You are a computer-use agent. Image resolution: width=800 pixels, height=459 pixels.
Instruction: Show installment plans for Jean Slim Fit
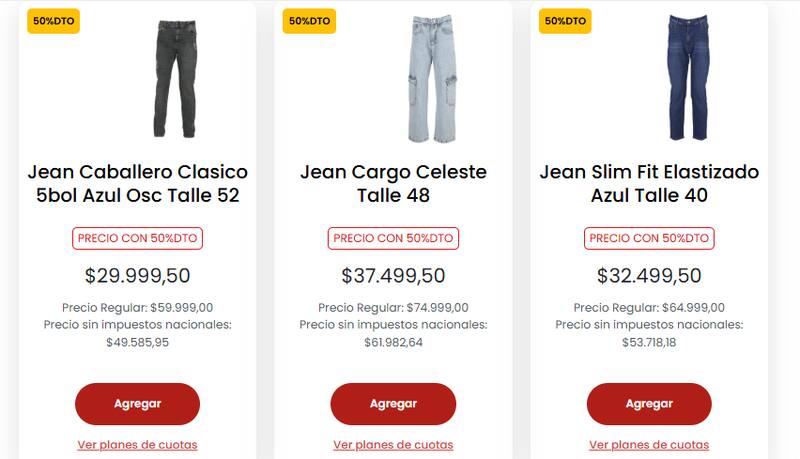[649, 445]
